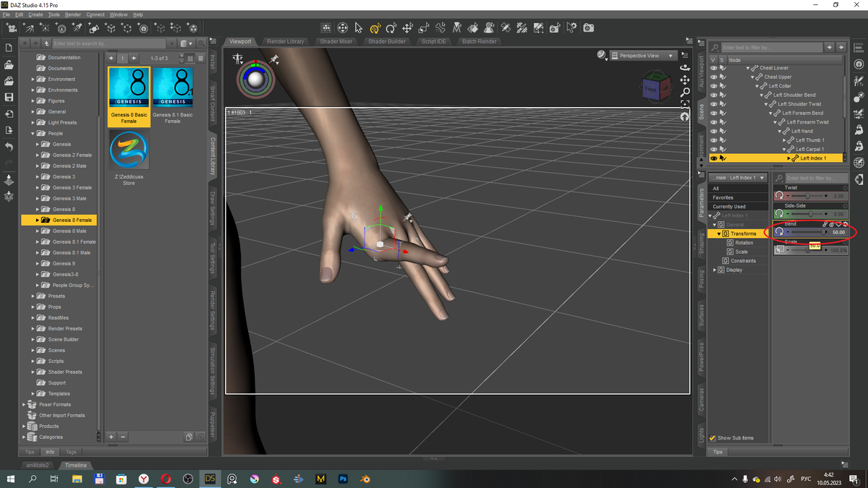Open the Render menu
This screenshot has width=868, height=488.
73,14
